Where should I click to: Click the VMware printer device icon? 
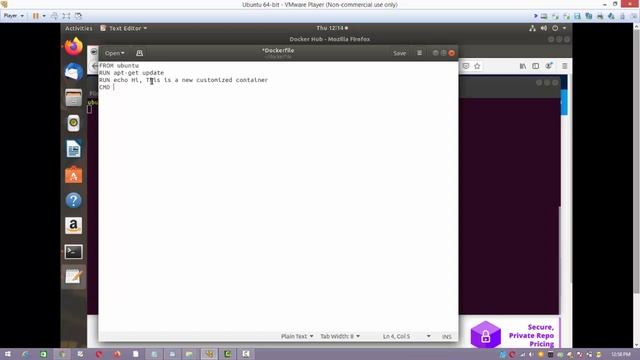click(600, 16)
